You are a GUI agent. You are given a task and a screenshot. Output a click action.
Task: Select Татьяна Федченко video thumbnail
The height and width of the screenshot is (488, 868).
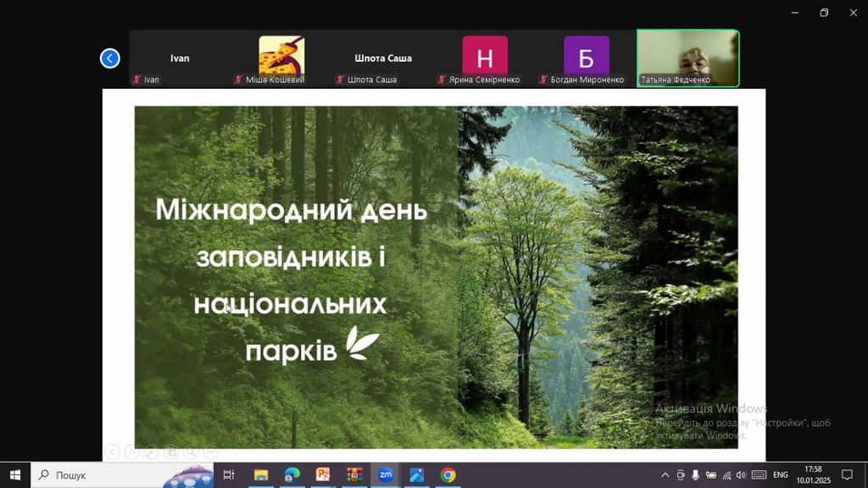pos(687,58)
